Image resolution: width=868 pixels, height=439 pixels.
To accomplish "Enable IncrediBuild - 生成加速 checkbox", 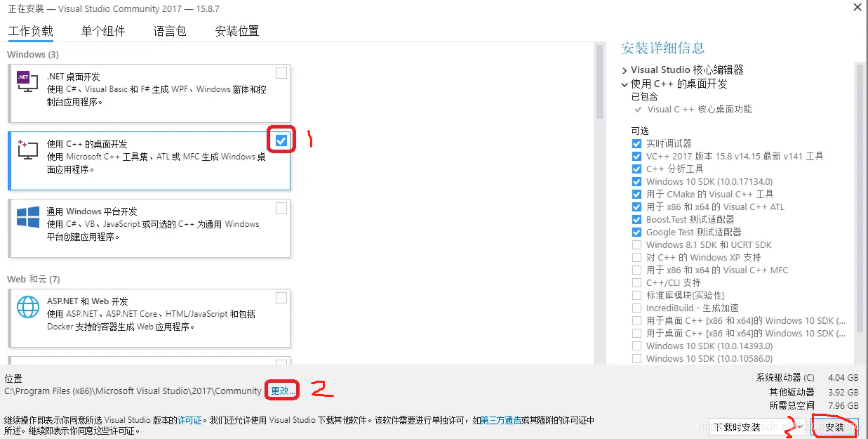I will point(636,308).
